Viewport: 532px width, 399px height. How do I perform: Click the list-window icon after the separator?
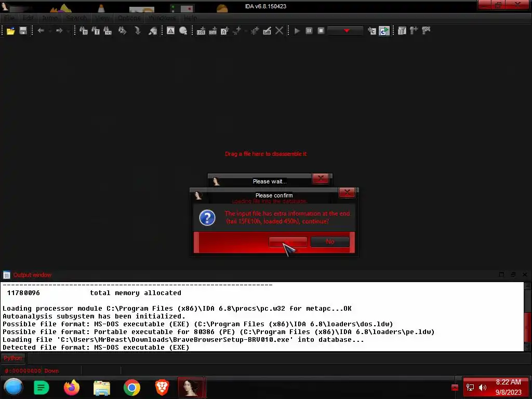[x=402, y=31]
